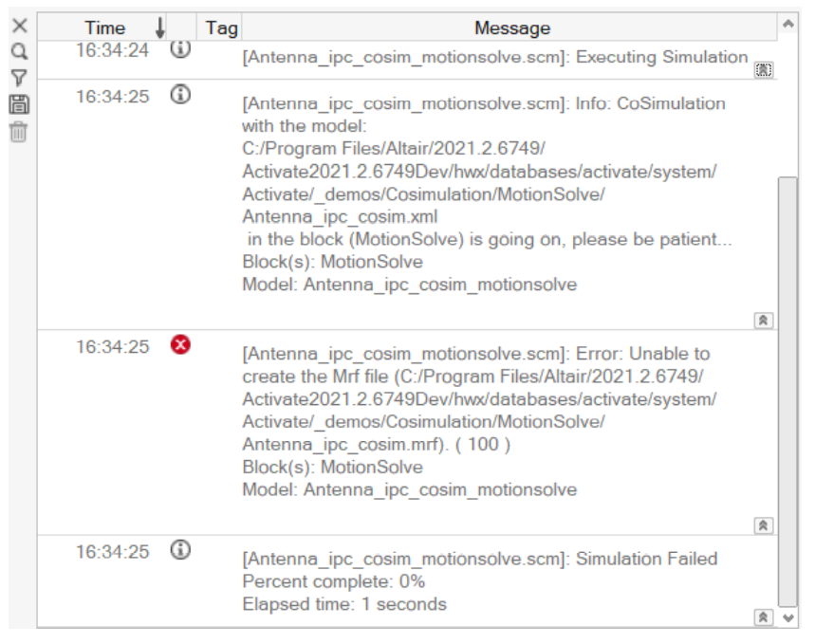Screen dimensions: 815x644
Task: Click the Tag column header
Action: [x=220, y=28]
